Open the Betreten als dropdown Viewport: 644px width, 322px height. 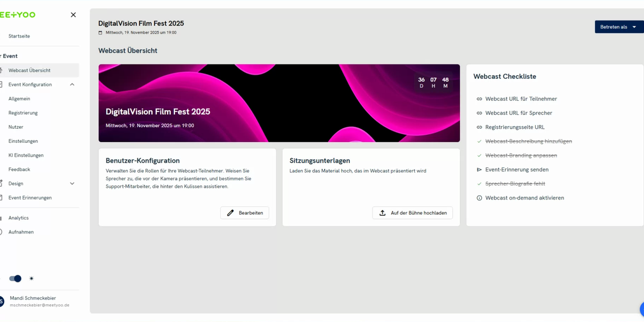pyautogui.click(x=619, y=27)
